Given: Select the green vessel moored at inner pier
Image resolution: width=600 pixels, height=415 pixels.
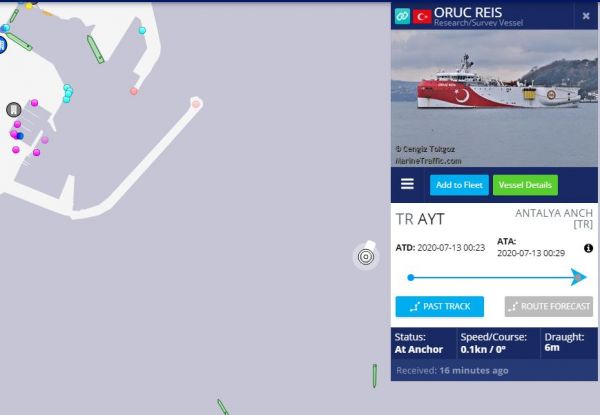Looking at the screenshot, I should 95,49.
